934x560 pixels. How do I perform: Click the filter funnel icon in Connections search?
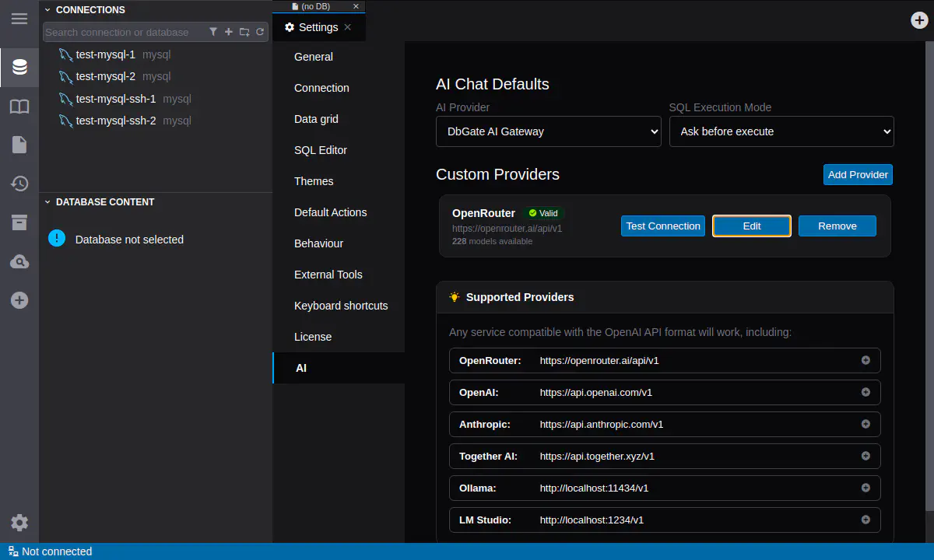[213, 32]
